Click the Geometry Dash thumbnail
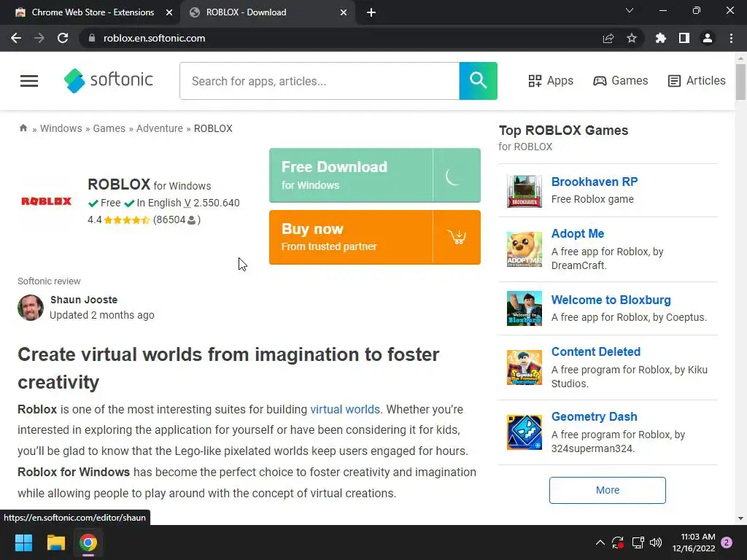This screenshot has width=747, height=560. tap(525, 432)
